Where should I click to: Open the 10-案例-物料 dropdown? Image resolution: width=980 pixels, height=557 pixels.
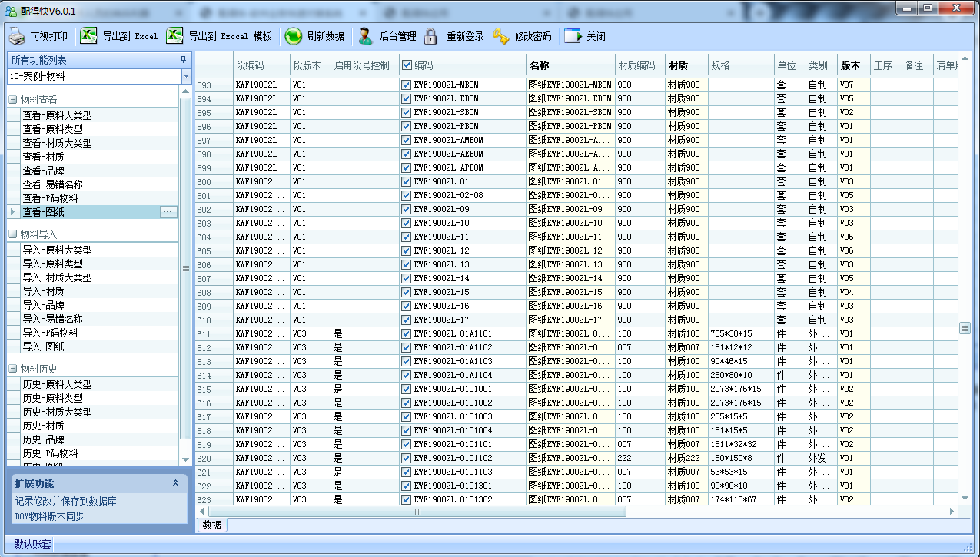(186, 77)
